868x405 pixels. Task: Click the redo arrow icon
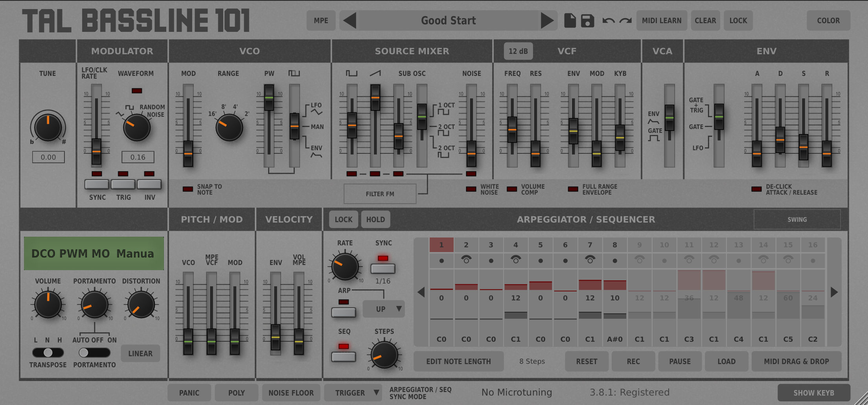[x=625, y=20]
